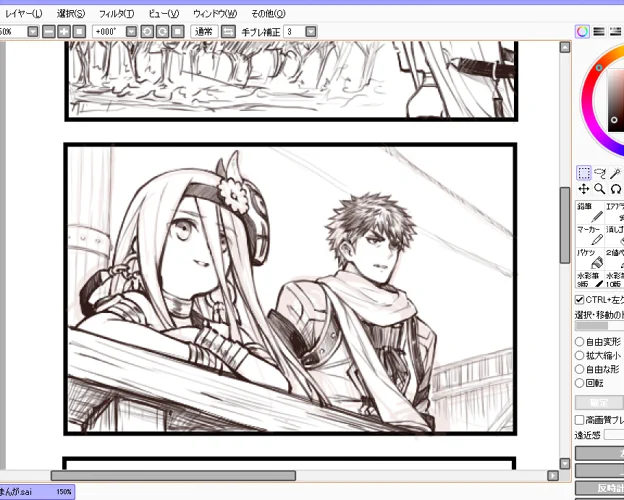The image size is (624, 500).
Task: Select the move tool
Action: pos(584,189)
